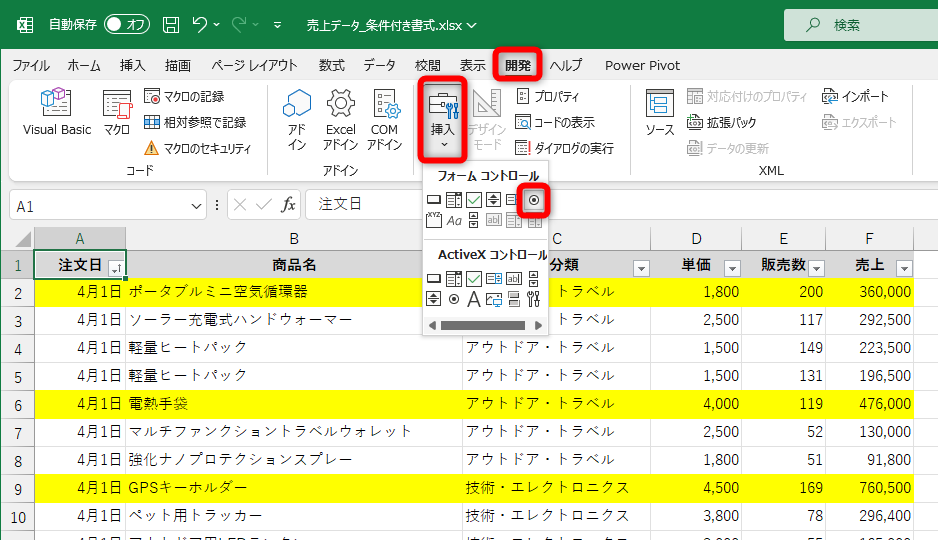The height and width of the screenshot is (540, 938).
Task: Switch to the 開発 (Developer) tab
Action: pyautogui.click(x=517, y=65)
